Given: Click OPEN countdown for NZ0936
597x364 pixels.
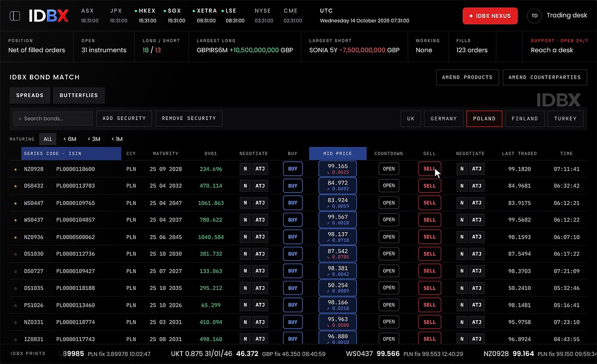Looking at the screenshot, I should tap(389, 237).
